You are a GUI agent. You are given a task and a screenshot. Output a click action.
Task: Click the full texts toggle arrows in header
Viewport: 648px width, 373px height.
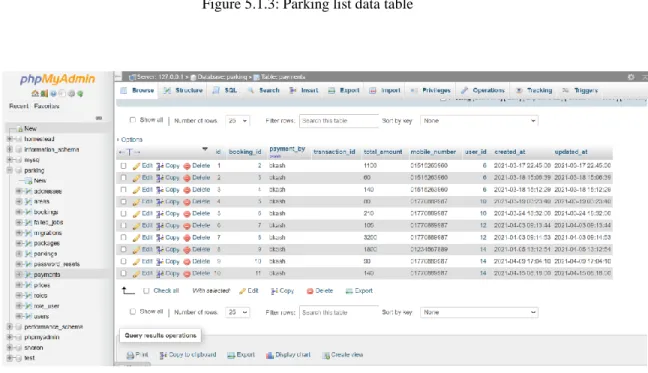pyautogui.click(x=129, y=152)
